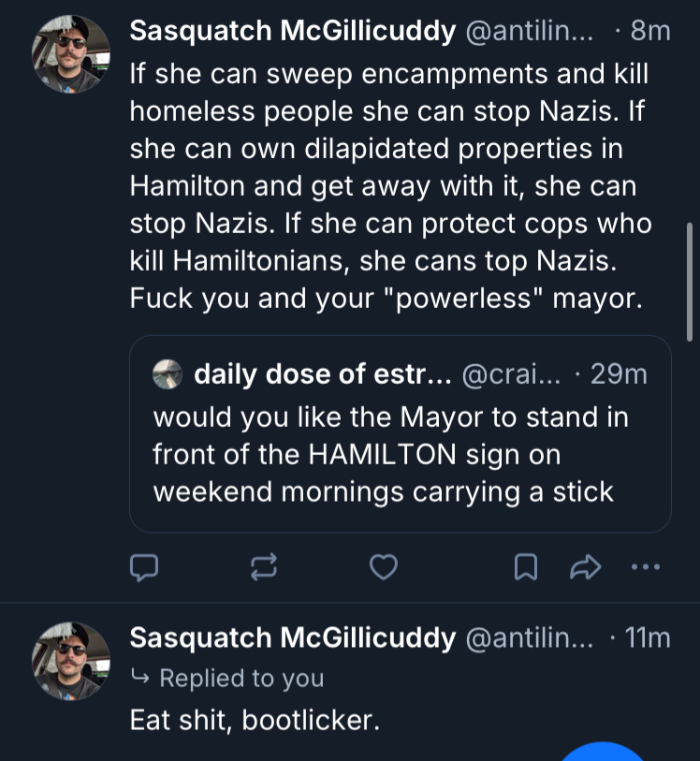Click the "daily dose of estr..." author name

click(323, 374)
